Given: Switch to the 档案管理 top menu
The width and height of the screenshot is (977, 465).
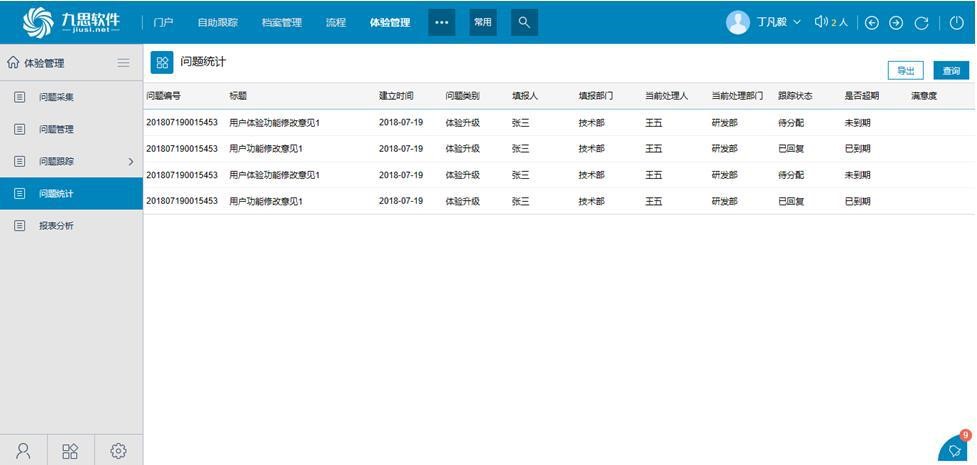Looking at the screenshot, I should click(x=281, y=22).
